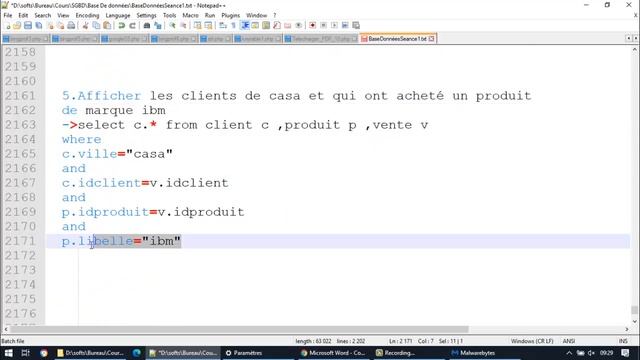Screen dimensions: 640x360
Task: Open the Windows Start menu
Action: [x=8, y=353]
